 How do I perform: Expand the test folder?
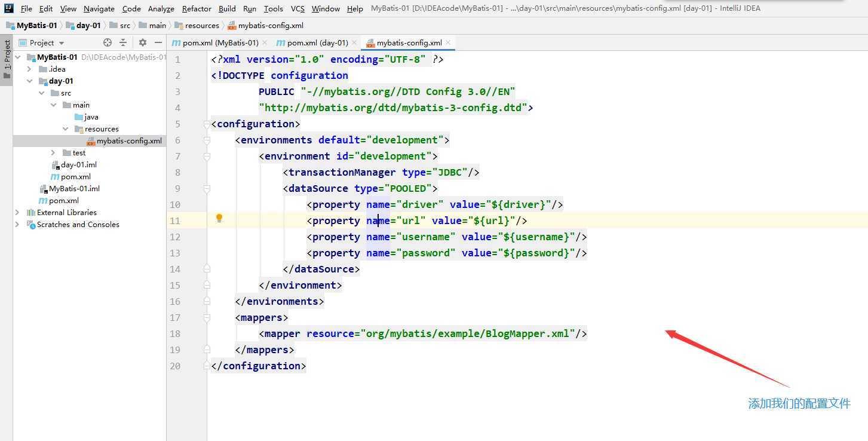coord(53,153)
